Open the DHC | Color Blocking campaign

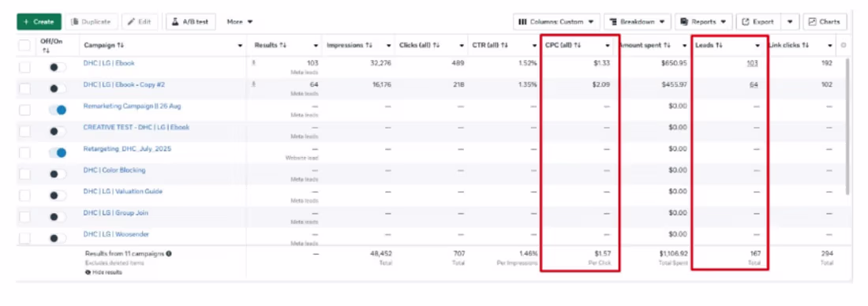114,170
